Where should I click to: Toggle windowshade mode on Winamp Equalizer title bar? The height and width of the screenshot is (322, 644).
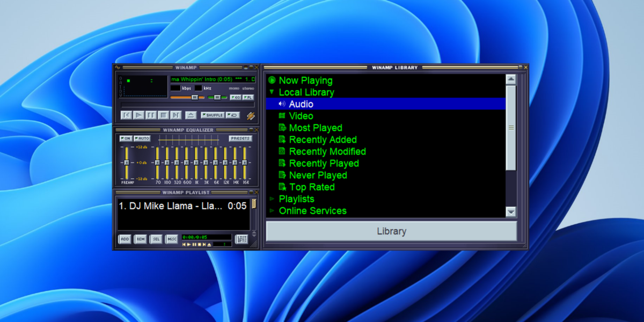click(x=251, y=130)
